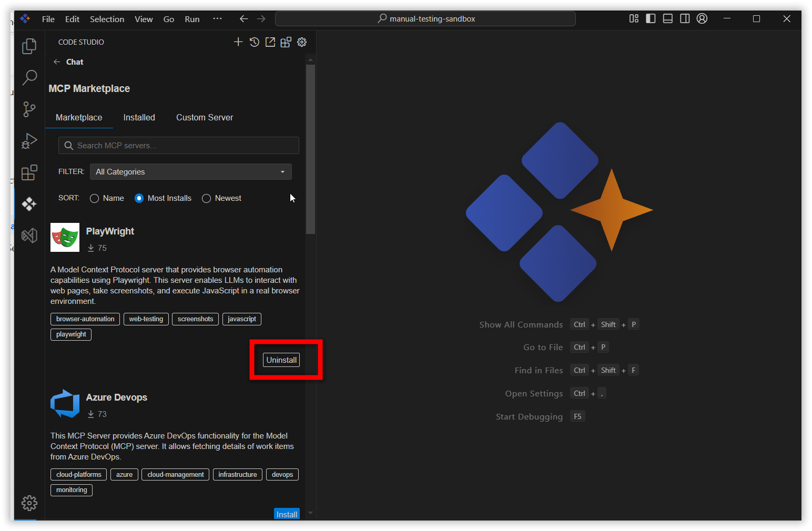
Task: Click the web-testing tag
Action: pyautogui.click(x=146, y=319)
